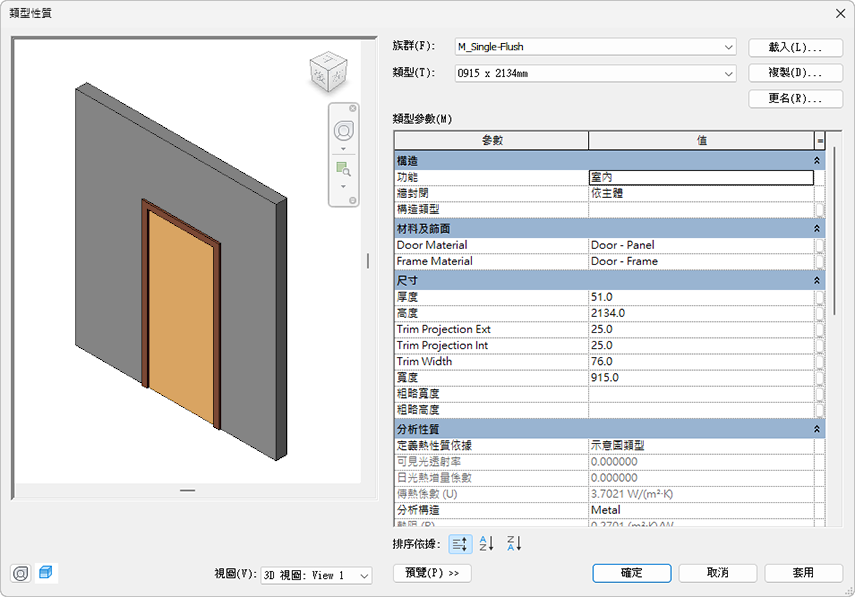
Task: Confirm with the 確定 button
Action: [632, 573]
